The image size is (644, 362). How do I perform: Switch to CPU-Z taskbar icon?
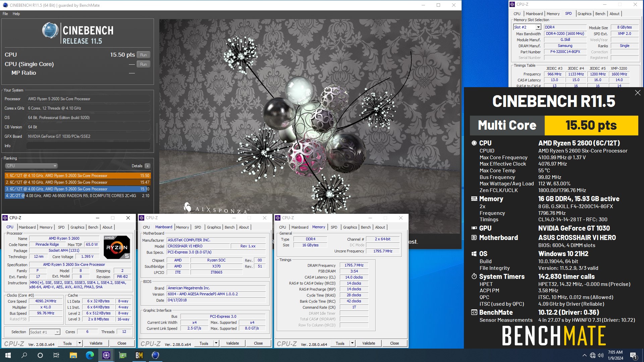(106, 355)
